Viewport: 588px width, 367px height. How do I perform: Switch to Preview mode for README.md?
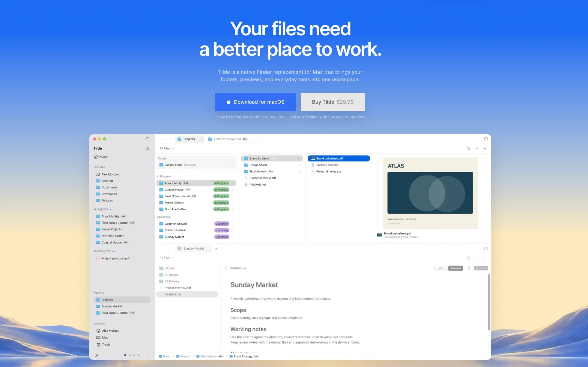455,268
